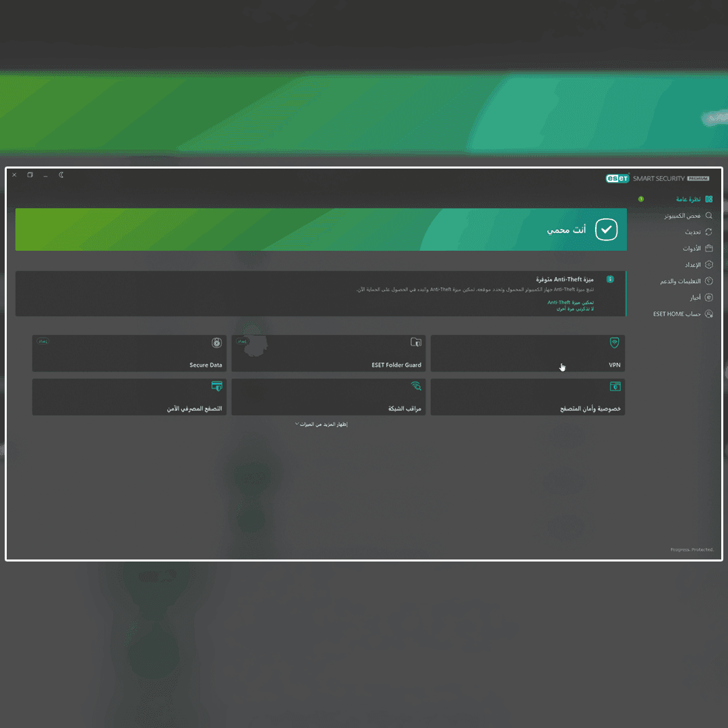Image resolution: width=728 pixels, height=728 pixels.
Task: Open the الأدوات (Tools) briefcase icon
Action: tap(708, 248)
